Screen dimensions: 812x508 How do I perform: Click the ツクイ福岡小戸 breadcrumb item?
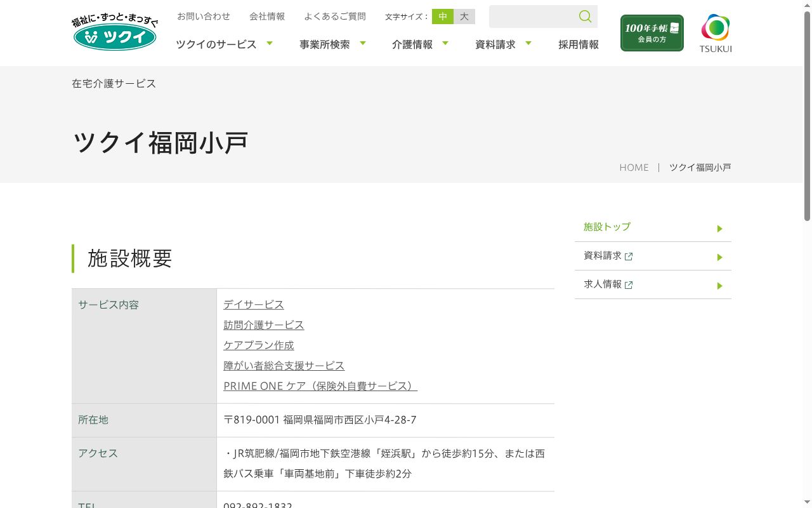(700, 168)
